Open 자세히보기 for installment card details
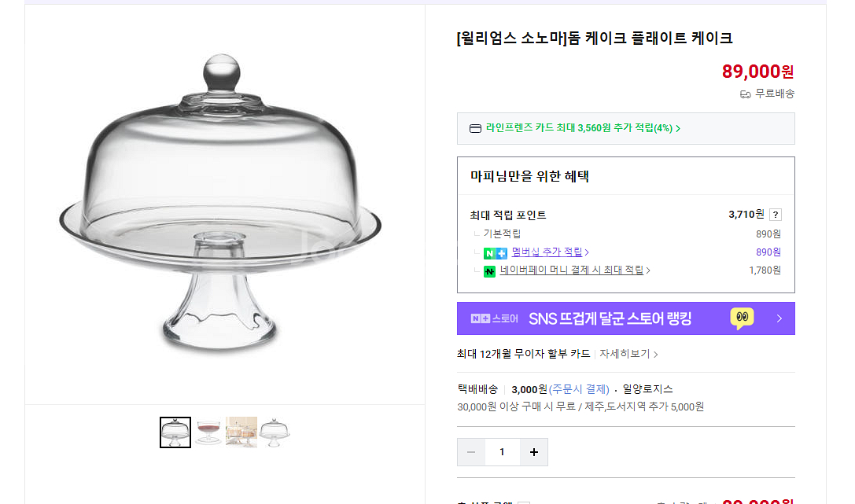The image size is (855, 504). 626,354
